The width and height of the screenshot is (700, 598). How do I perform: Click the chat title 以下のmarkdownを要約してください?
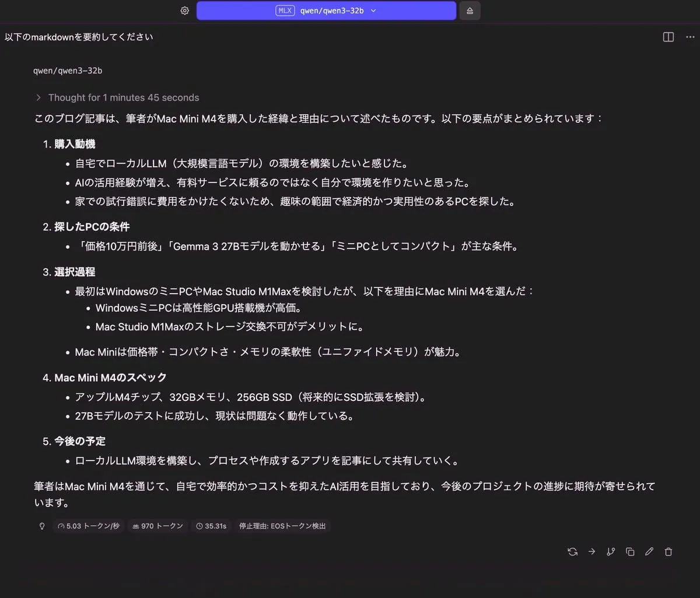tap(79, 37)
